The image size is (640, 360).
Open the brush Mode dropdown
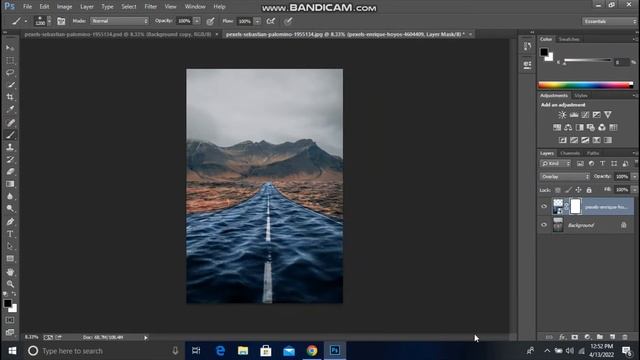click(119, 21)
